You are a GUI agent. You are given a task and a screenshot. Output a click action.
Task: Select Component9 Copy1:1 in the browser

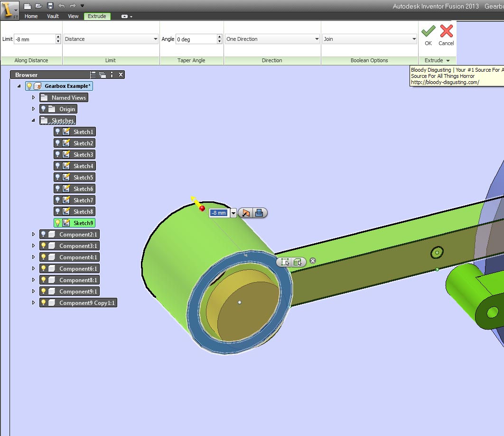(78, 303)
